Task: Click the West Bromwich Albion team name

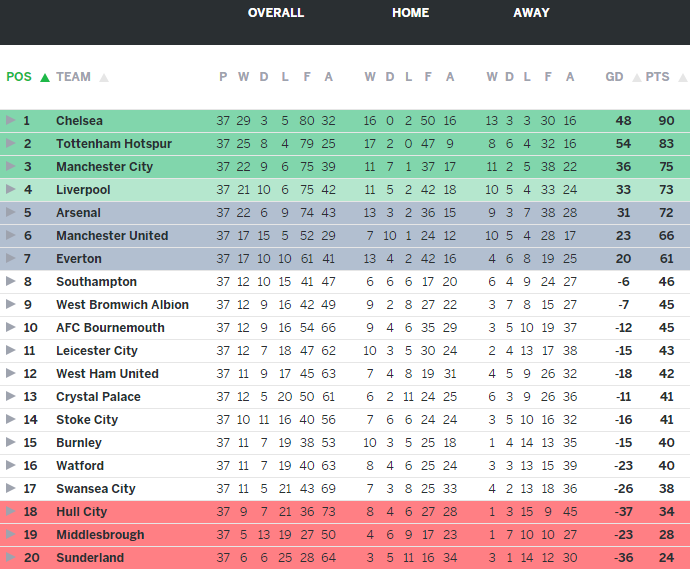Action: (x=122, y=305)
